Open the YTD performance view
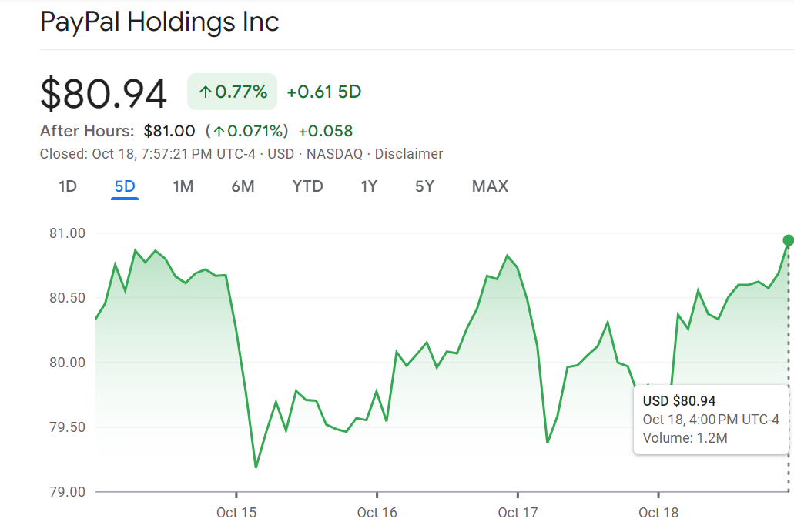Viewport: 794px width, 532px height. [307, 186]
